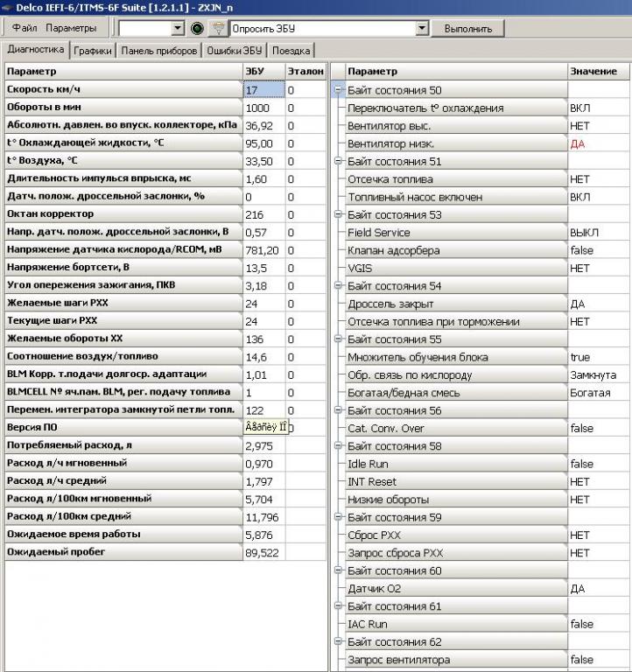
Task: Collapse Байт состояния 60 group
Action: [338, 570]
